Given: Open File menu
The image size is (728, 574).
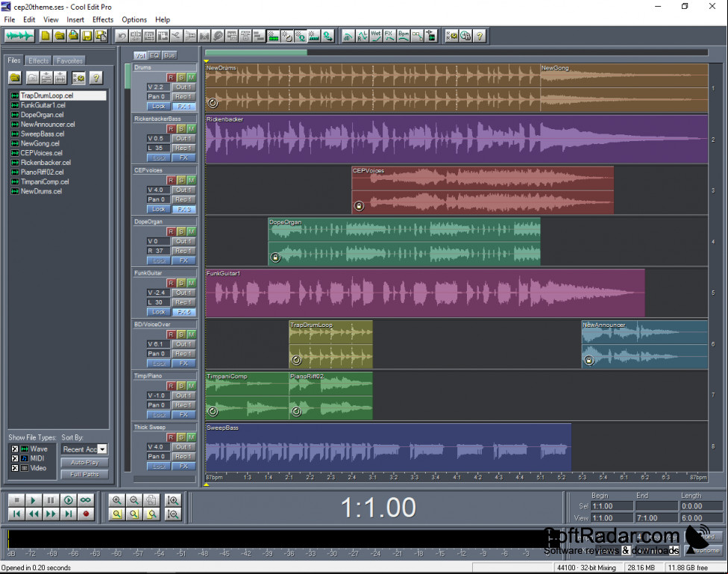Looking at the screenshot, I should tap(10, 19).
